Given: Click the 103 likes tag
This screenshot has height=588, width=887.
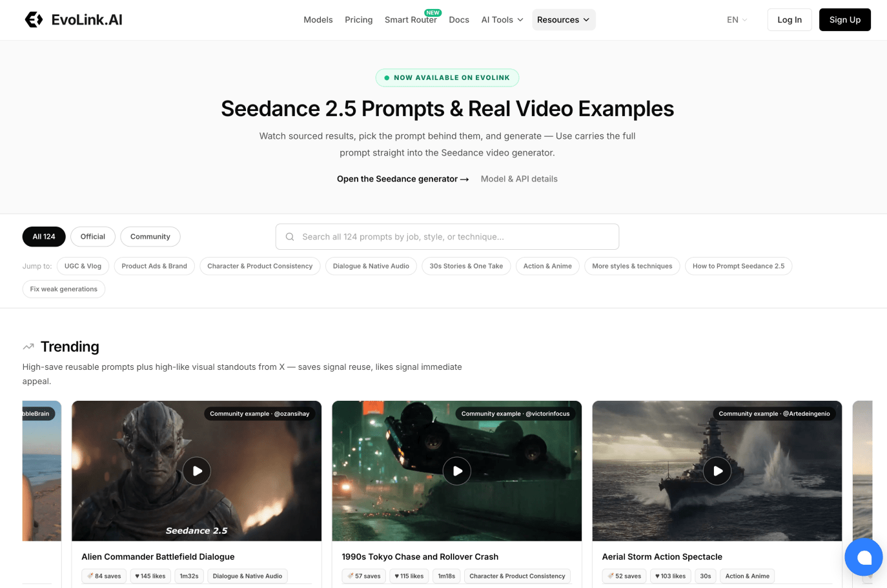Looking at the screenshot, I should pos(671,576).
